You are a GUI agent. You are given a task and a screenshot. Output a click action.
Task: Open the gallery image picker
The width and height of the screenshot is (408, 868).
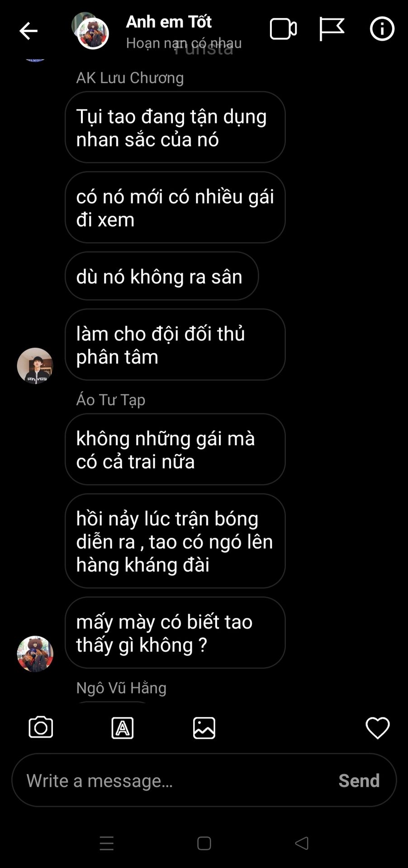click(204, 728)
